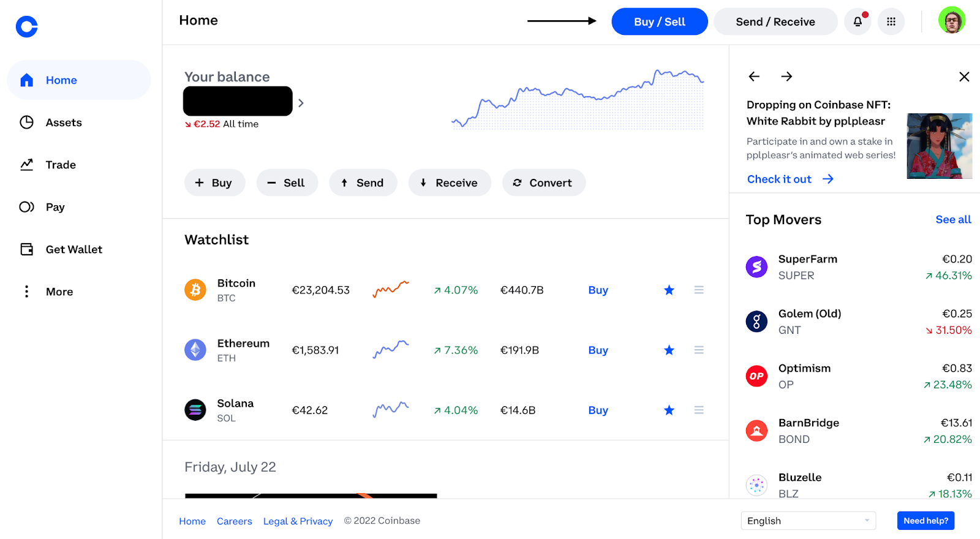Click the Optimism gain 23.48%
Viewport: 980px width, 539px height.
[x=948, y=385]
